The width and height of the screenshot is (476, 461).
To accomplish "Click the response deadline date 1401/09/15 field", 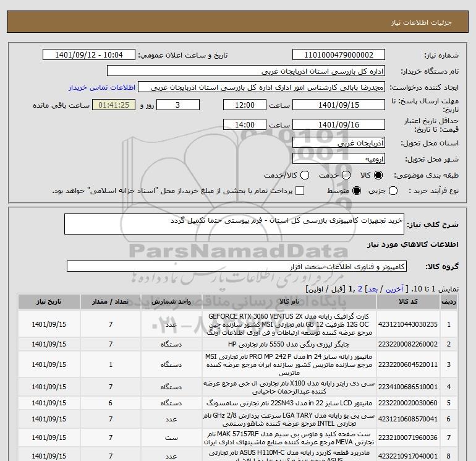I will [x=339, y=105].
